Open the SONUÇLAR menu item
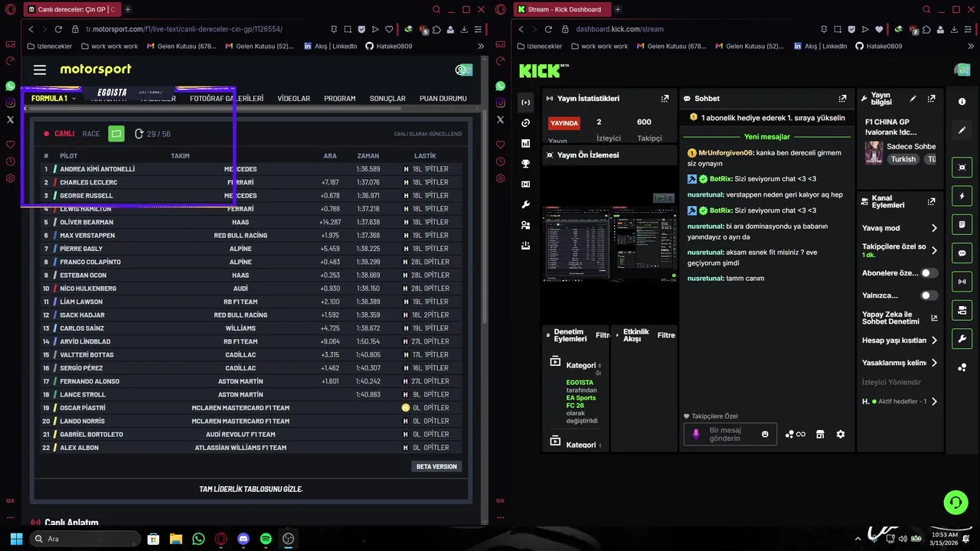Image resolution: width=980 pixels, height=551 pixels. pos(387,99)
